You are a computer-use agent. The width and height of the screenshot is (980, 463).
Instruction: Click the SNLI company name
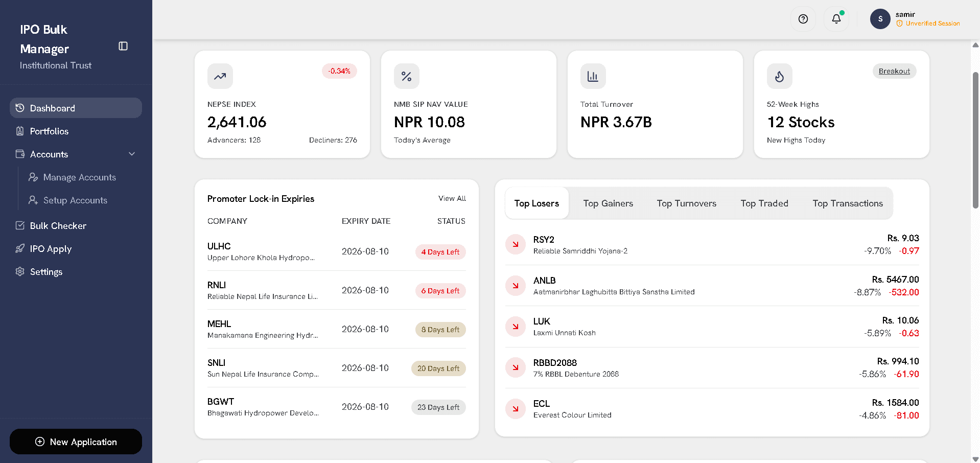216,362
